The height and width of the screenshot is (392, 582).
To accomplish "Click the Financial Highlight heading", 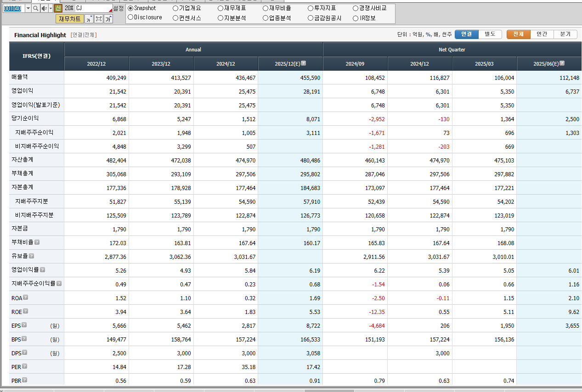I will pyautogui.click(x=40, y=35).
